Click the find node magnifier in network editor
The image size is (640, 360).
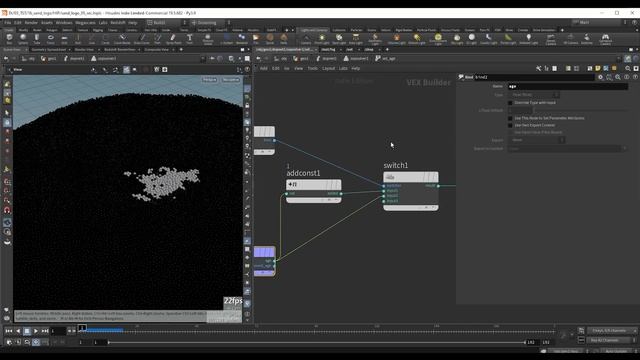click(628, 69)
